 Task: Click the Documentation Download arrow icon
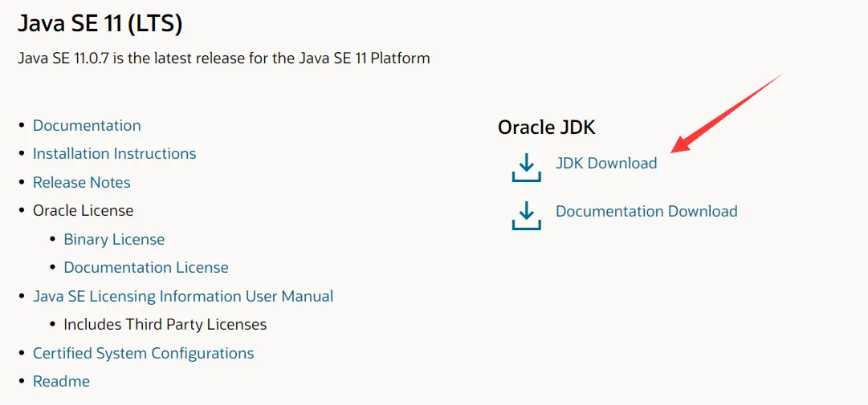coord(526,215)
